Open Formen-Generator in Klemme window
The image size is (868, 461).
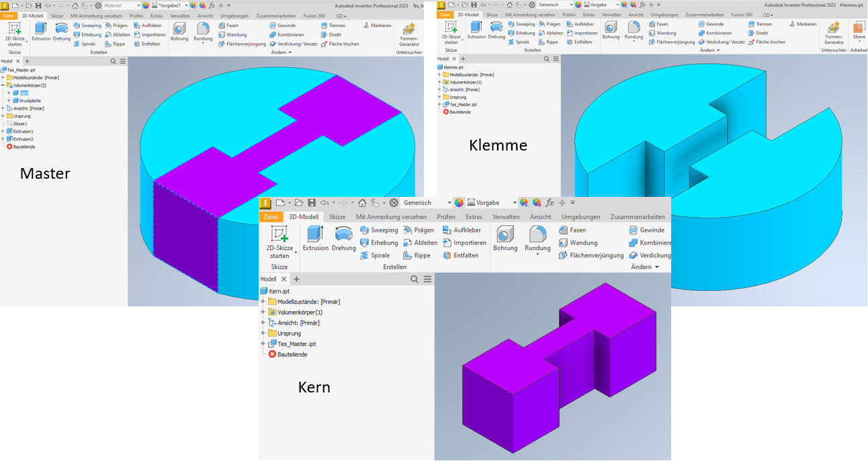(x=833, y=34)
